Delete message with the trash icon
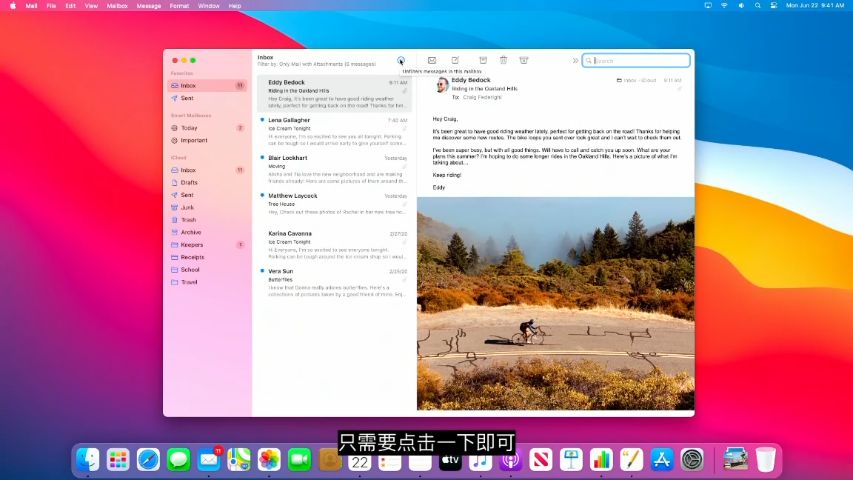This screenshot has width=853, height=480. 503,61
